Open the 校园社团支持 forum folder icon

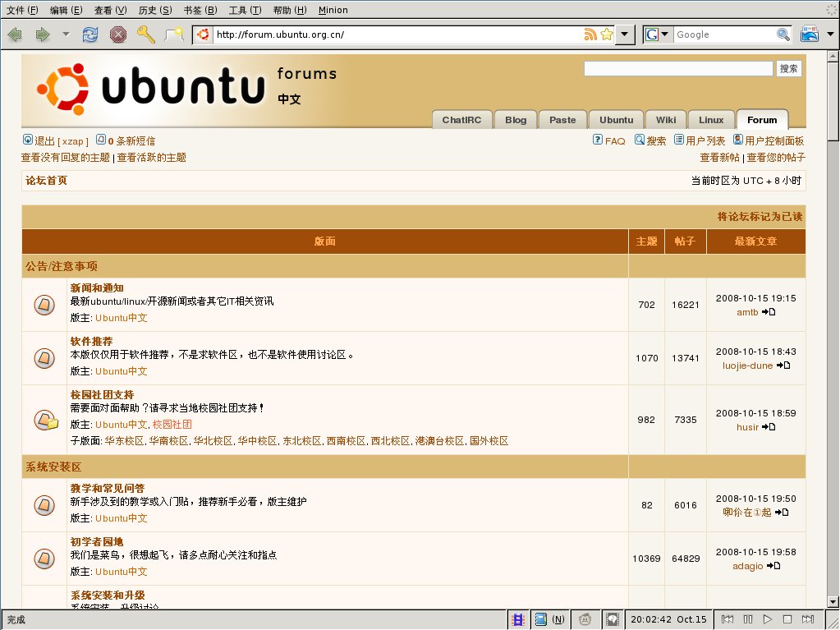coord(46,420)
